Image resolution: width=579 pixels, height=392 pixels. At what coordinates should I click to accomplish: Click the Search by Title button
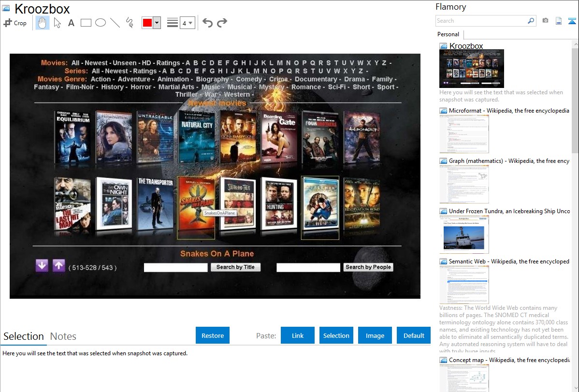pyautogui.click(x=235, y=267)
